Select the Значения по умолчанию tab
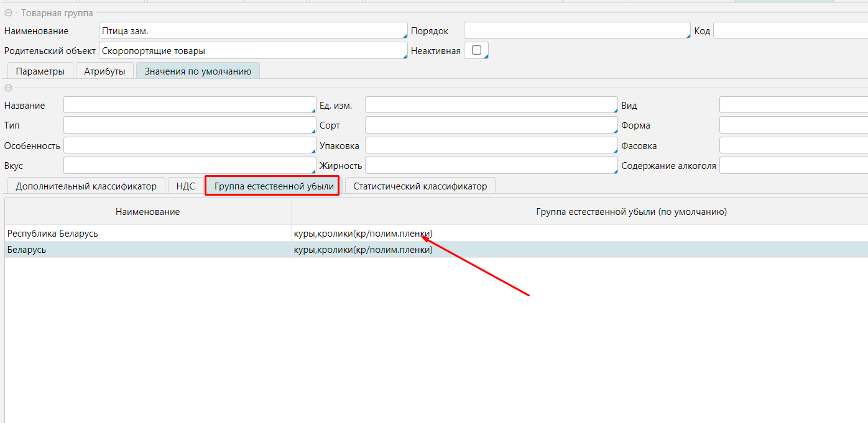This screenshot has height=423, width=868. pyautogui.click(x=198, y=71)
